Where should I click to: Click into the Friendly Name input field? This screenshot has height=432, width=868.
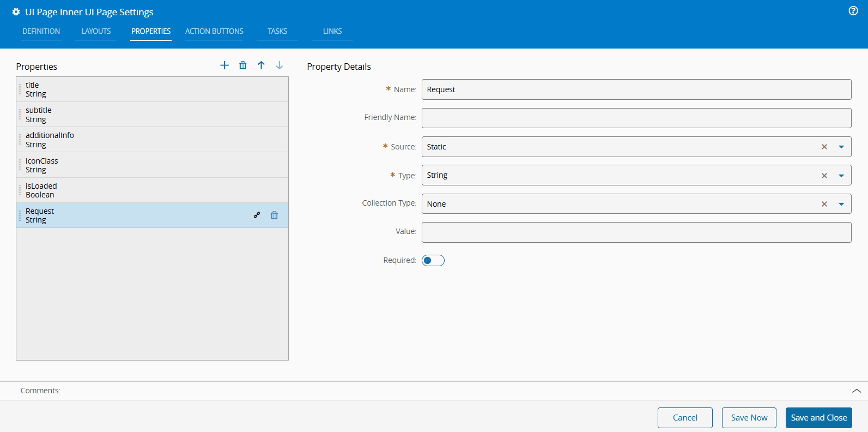click(x=636, y=118)
